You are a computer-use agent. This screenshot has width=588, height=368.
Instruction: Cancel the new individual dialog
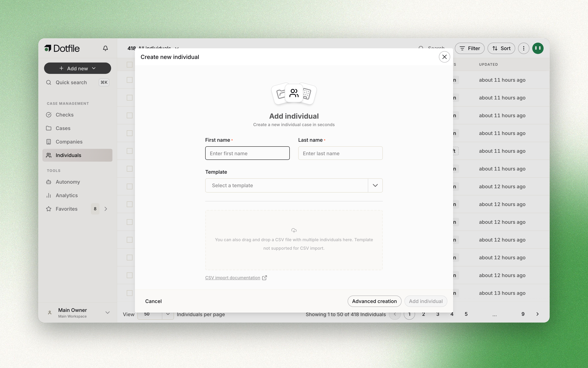[153, 301]
